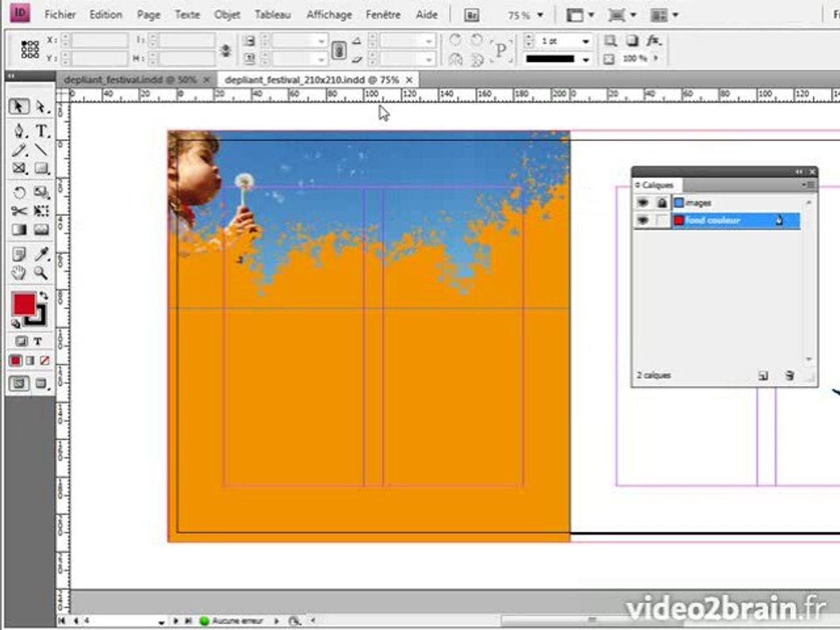Toggle visibility eye of fond couleur layer
The width and height of the screenshot is (840, 630).
pyautogui.click(x=643, y=220)
